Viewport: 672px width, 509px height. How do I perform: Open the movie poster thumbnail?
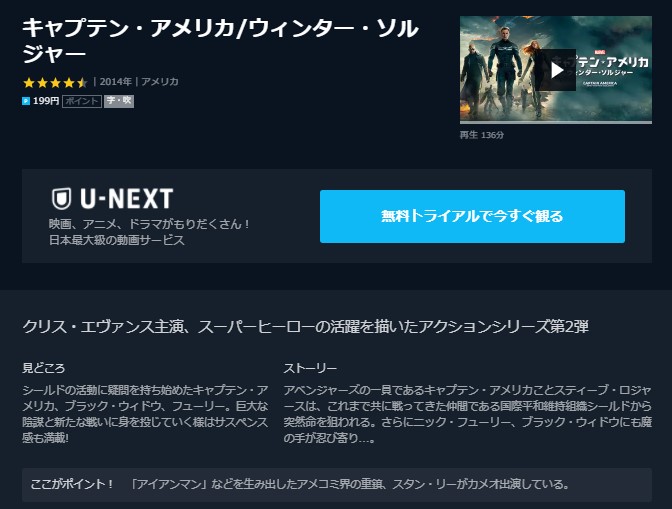point(556,70)
